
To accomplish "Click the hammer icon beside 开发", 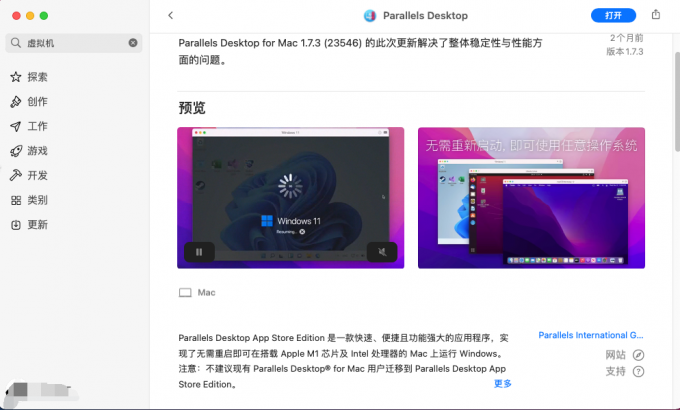I will [16, 175].
